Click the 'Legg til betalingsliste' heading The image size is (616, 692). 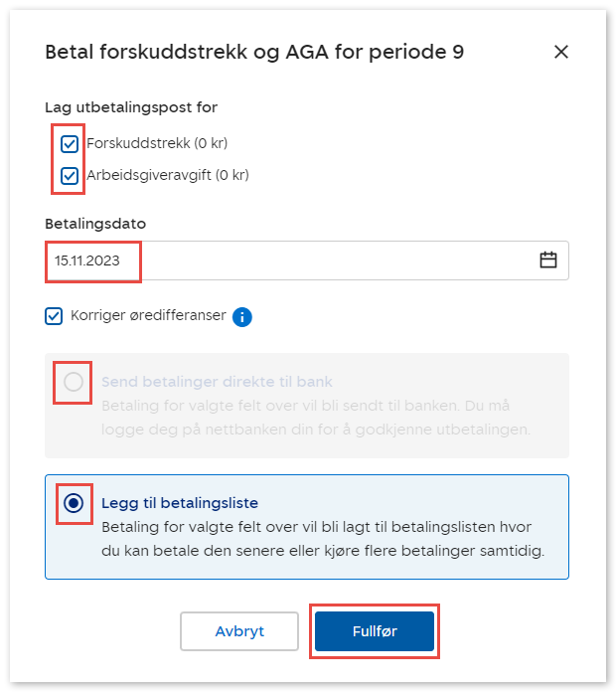pos(180,503)
